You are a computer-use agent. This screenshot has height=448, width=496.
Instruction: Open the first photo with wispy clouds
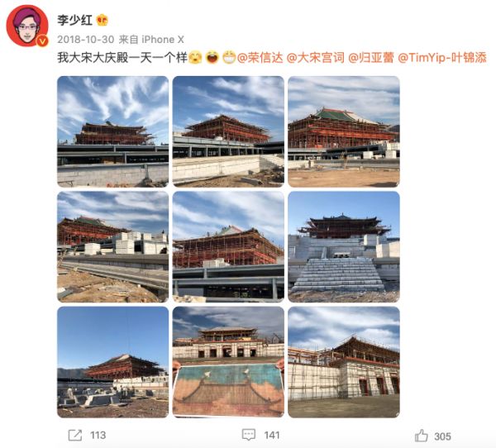(x=113, y=131)
